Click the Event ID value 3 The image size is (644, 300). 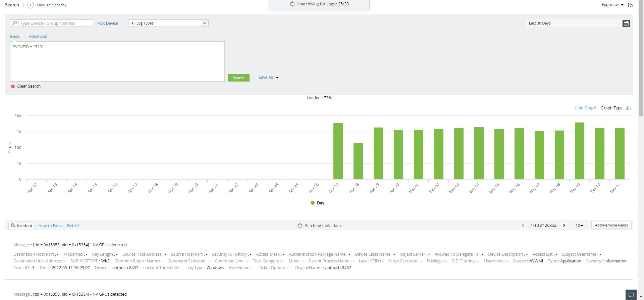pyautogui.click(x=33, y=268)
